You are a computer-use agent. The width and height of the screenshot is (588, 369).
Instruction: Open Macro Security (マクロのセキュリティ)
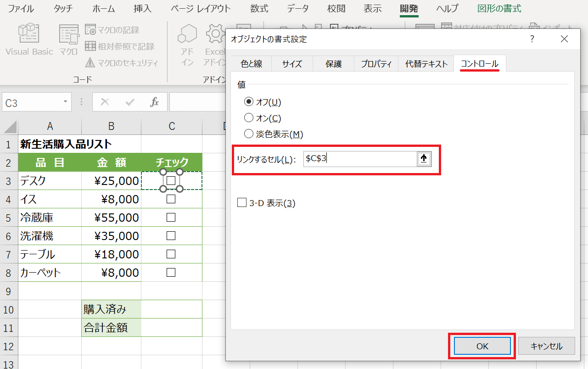(x=90, y=63)
